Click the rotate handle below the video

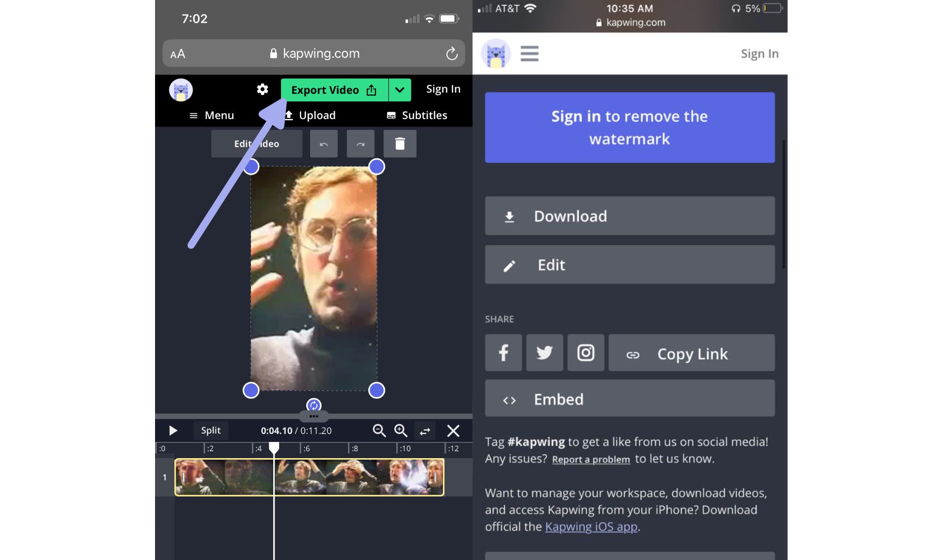point(314,405)
